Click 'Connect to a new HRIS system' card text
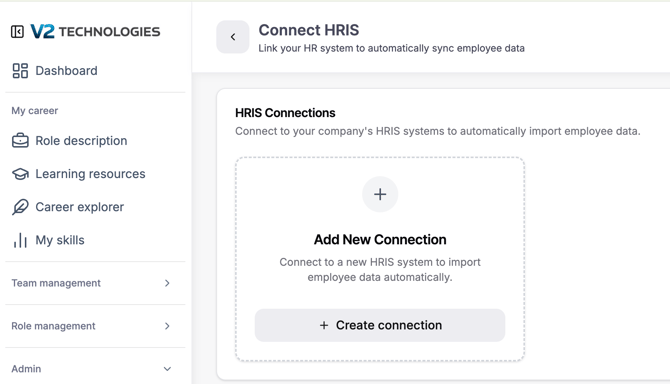Image resolution: width=670 pixels, height=384 pixels. (x=380, y=270)
